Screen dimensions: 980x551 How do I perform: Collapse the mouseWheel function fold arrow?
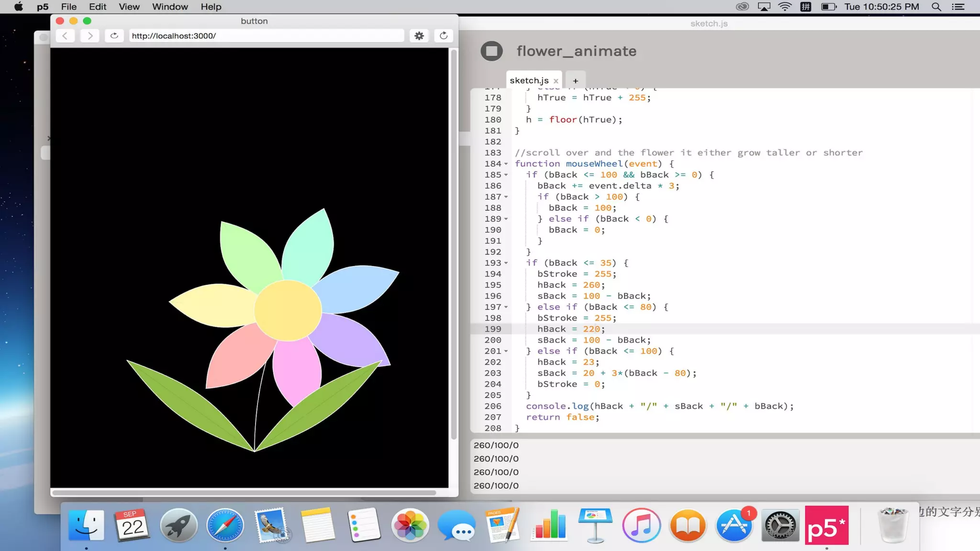[x=506, y=164]
